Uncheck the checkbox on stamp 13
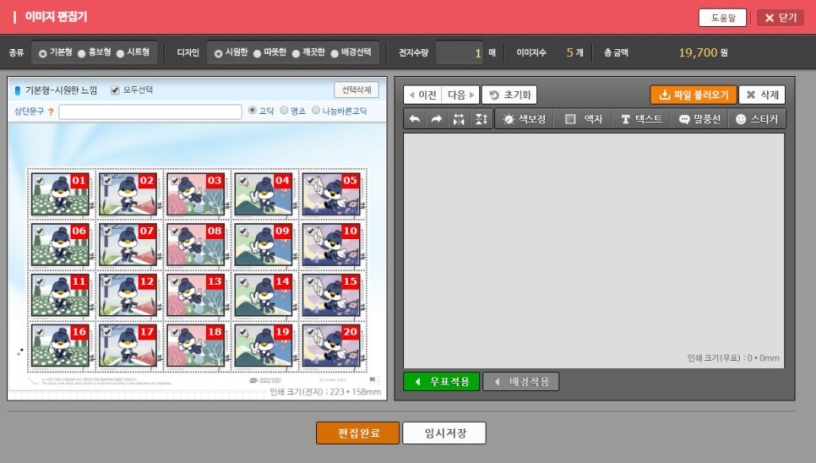Viewport: 816px width, 463px height. point(175,281)
